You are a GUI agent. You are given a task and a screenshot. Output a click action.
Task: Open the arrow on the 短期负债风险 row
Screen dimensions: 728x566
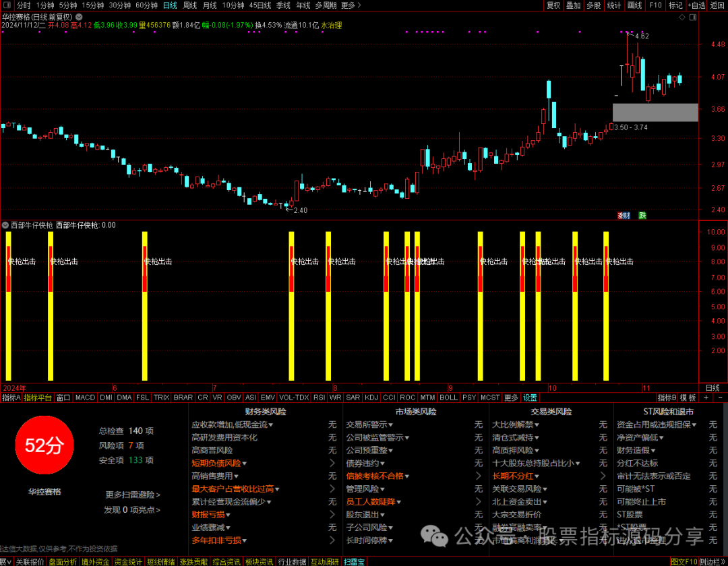(x=332, y=463)
